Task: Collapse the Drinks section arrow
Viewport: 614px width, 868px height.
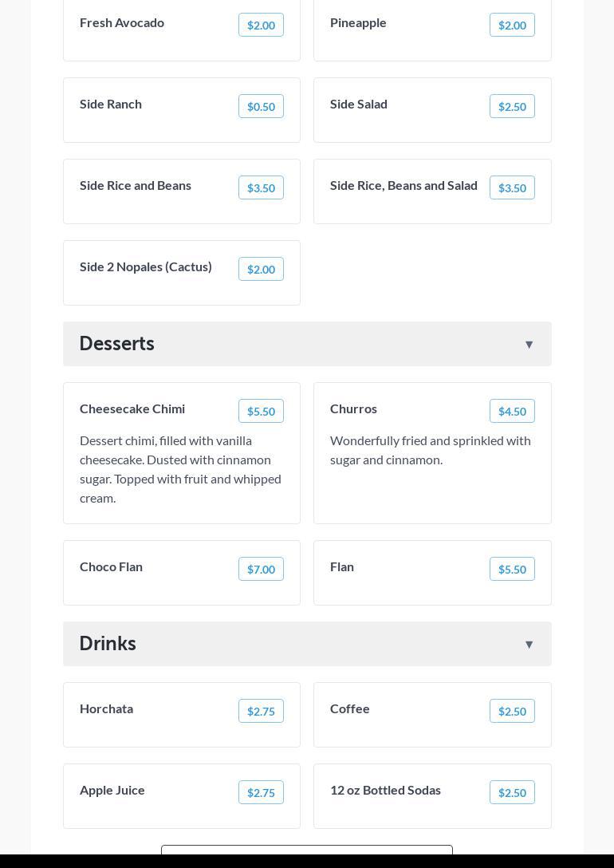Action: 529,645
